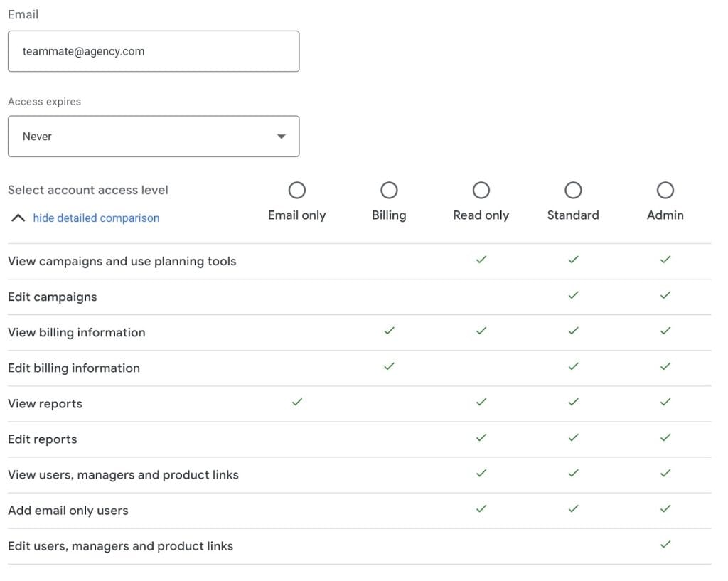Image resolution: width=728 pixels, height=581 pixels.
Task: Click Standard checkmark in Edit reports row
Action: click(573, 437)
